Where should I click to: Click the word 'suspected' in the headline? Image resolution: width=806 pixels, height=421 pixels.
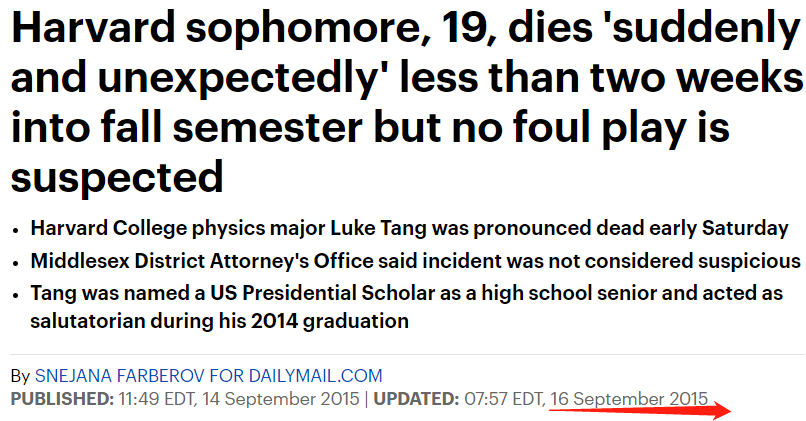116,177
